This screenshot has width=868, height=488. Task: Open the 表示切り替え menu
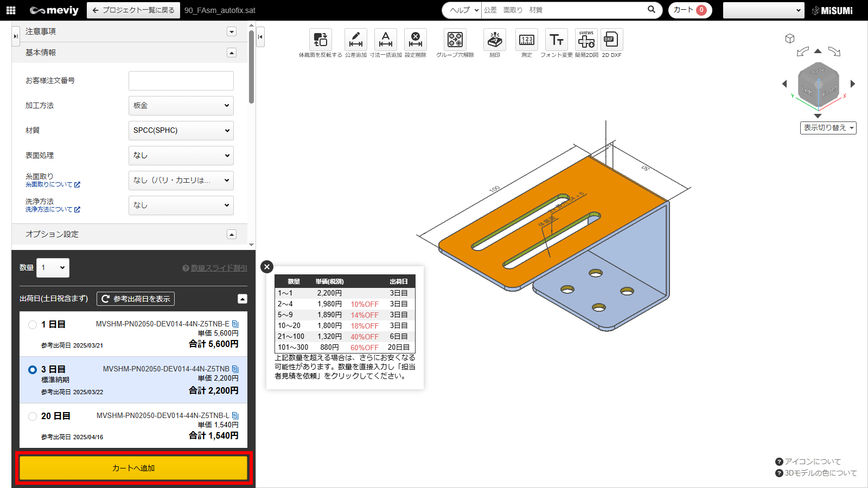(828, 128)
